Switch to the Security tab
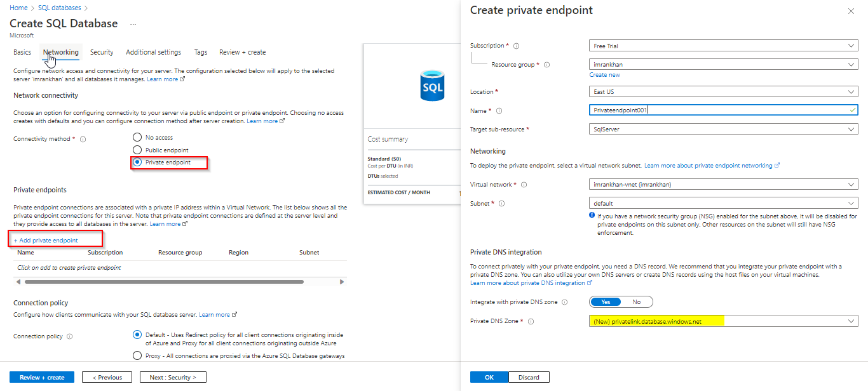This screenshot has height=391, width=868. 102,52
